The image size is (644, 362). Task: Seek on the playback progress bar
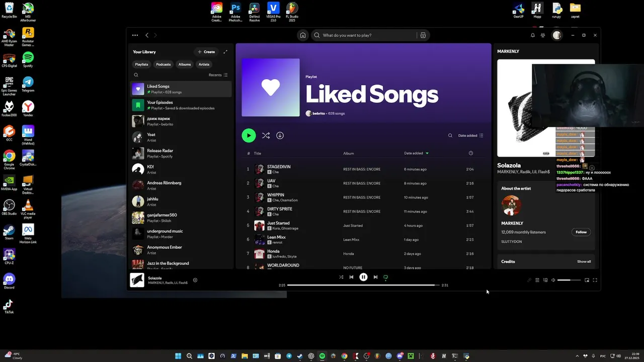coord(363,285)
